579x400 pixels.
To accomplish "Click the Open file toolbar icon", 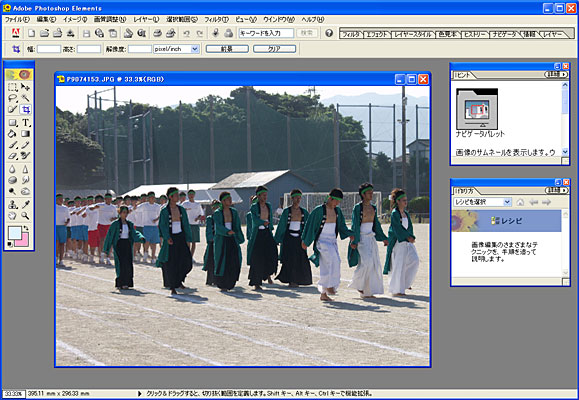I will tap(44, 33).
